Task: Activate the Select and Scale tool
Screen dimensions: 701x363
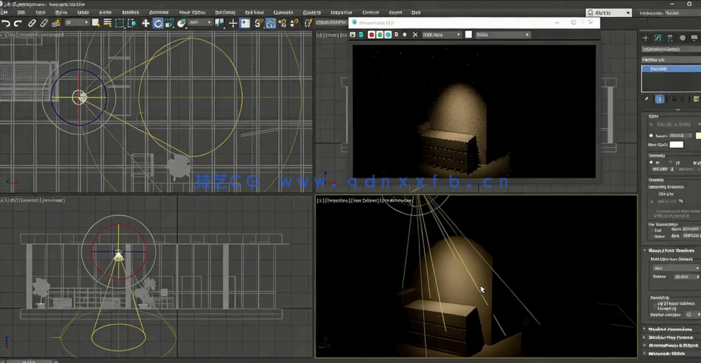Action: pyautogui.click(x=169, y=23)
